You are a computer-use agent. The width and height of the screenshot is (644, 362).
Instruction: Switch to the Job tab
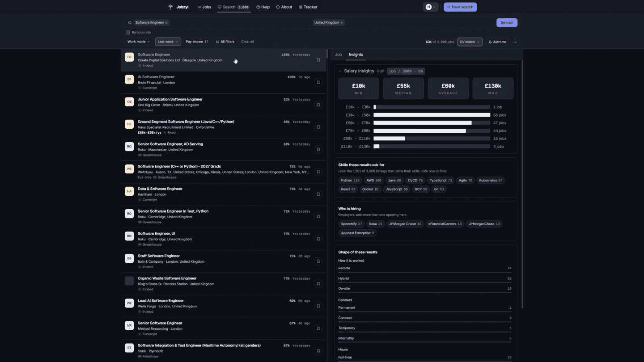point(339,55)
